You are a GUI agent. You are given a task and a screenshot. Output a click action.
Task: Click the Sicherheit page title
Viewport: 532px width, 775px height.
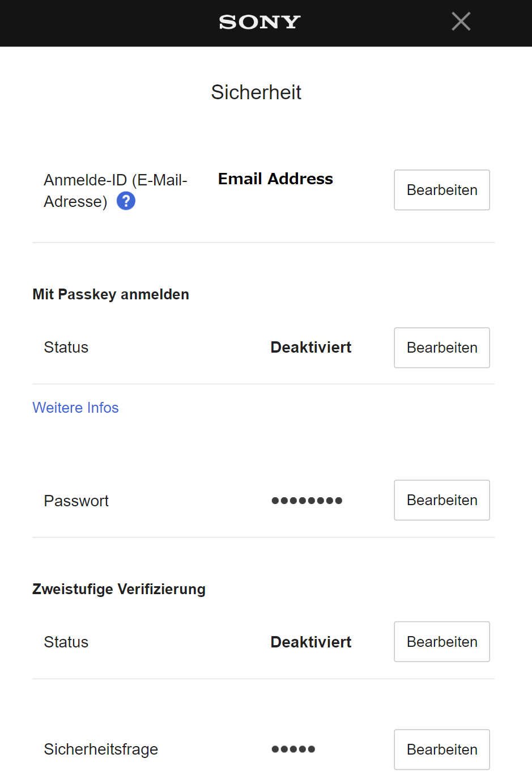(x=256, y=92)
